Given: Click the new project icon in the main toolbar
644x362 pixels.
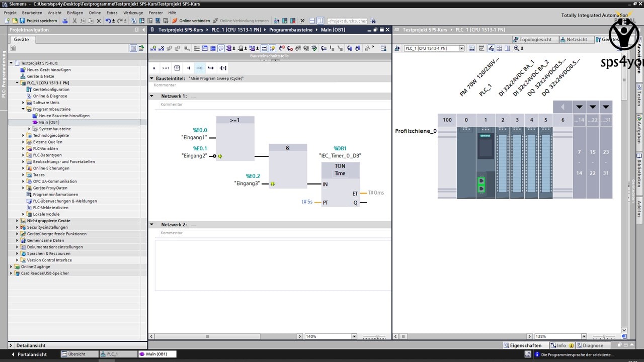Looking at the screenshot, I should 7,21.
